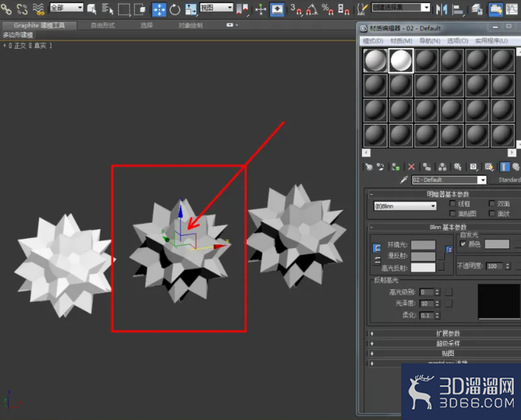The image size is (521, 420).
Task: Click Show Shaded Material in Viewport icon
Action: [489, 167]
